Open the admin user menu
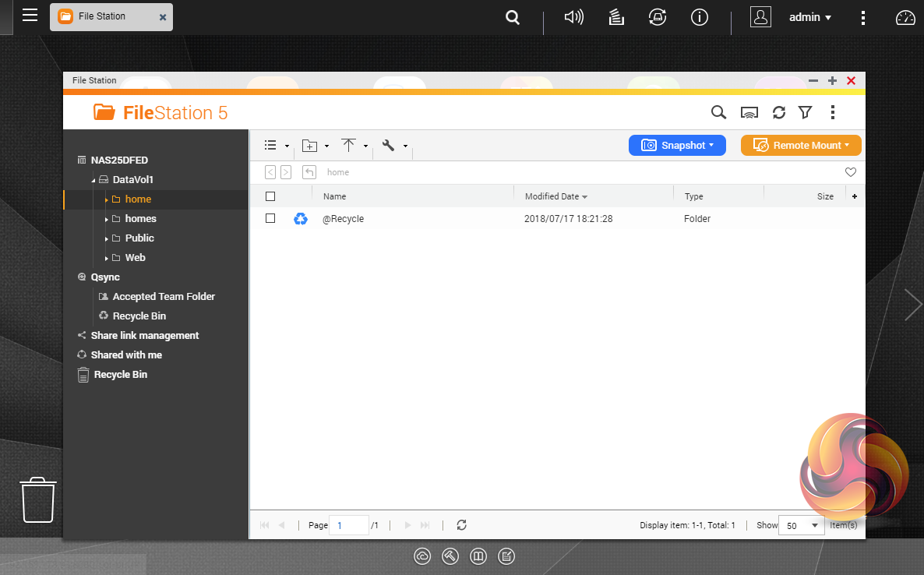 (x=809, y=17)
